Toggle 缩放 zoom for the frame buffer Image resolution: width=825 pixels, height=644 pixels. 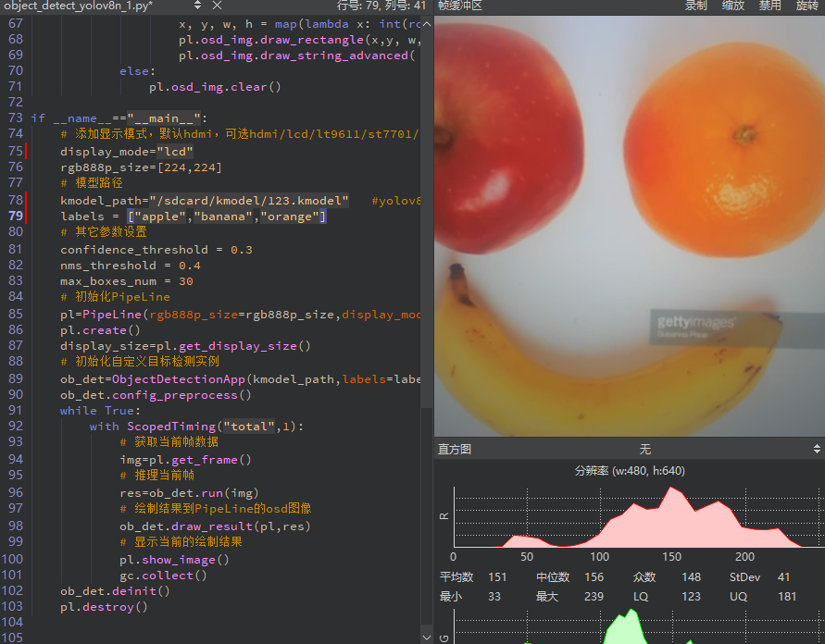(732, 6)
